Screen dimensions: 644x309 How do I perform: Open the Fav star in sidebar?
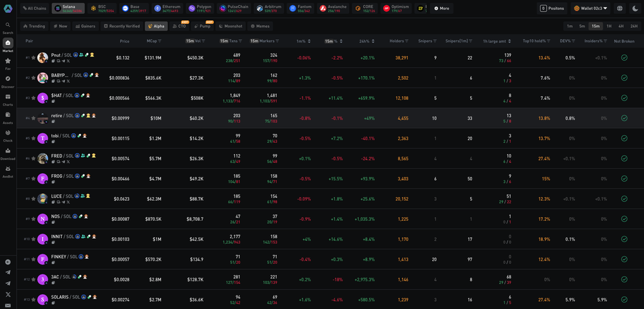pyautogui.click(x=8, y=61)
